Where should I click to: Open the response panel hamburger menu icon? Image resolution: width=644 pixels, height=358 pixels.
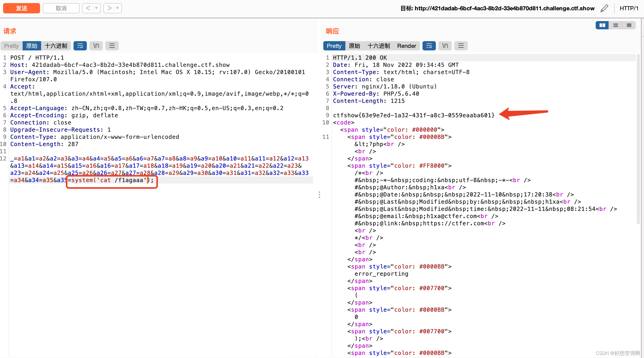coord(461,46)
